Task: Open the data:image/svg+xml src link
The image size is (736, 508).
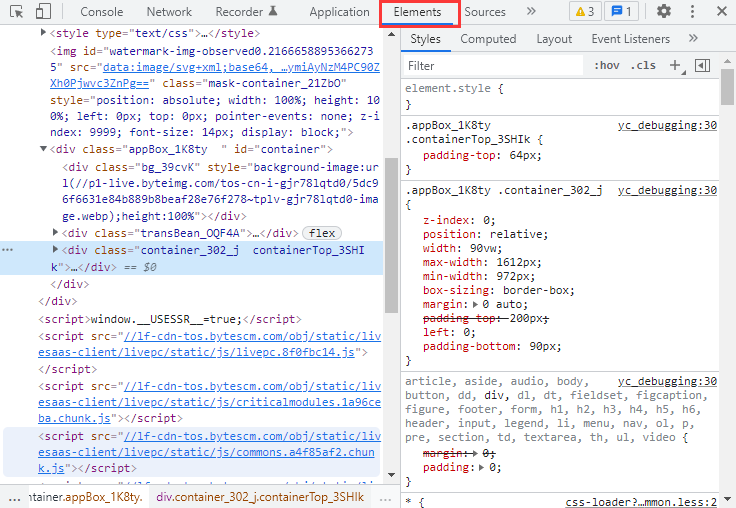Action: (x=215, y=75)
